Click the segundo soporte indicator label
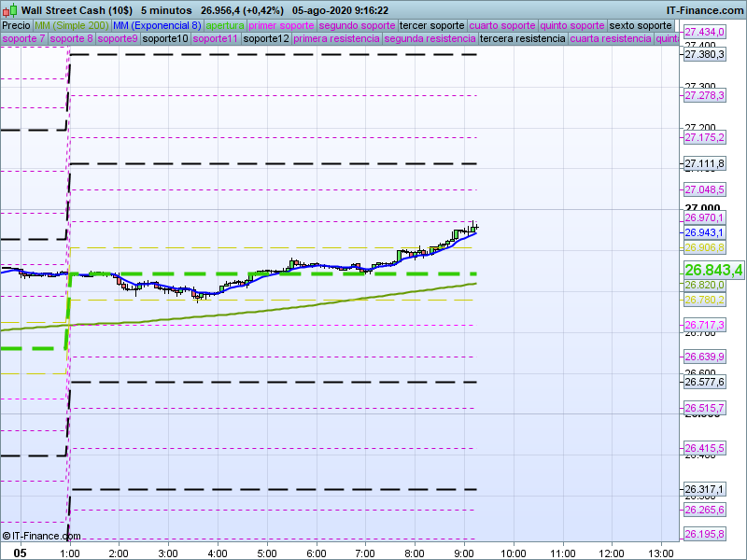The image size is (747, 560). tap(357, 25)
